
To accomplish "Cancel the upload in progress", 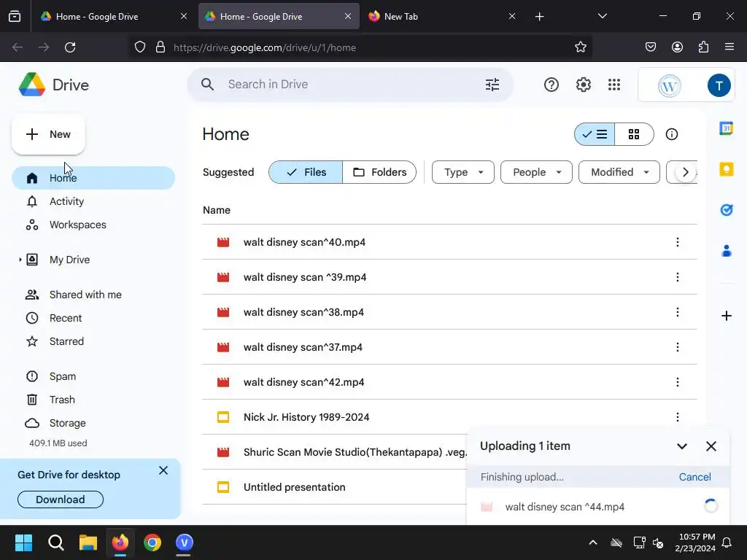I will (694, 477).
